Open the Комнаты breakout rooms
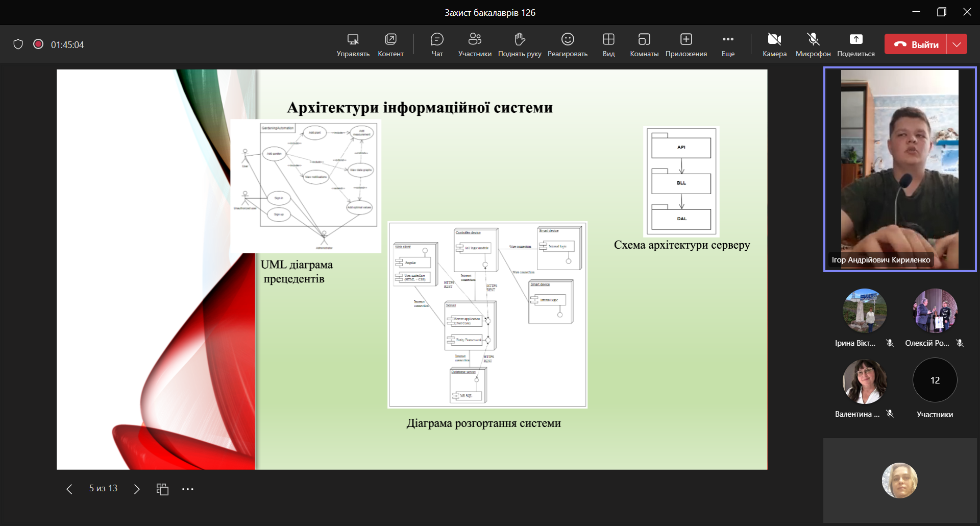Image resolution: width=980 pixels, height=526 pixels. click(644, 44)
